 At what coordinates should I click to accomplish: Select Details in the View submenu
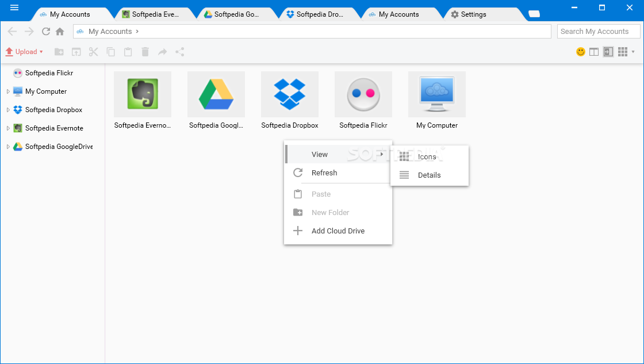tap(429, 175)
